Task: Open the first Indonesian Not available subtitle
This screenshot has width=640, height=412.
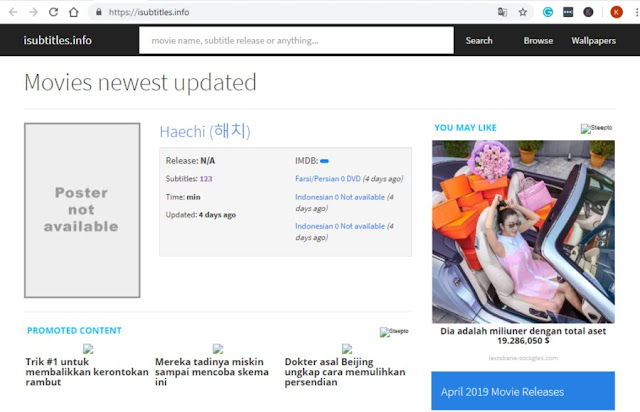Action: click(340, 197)
